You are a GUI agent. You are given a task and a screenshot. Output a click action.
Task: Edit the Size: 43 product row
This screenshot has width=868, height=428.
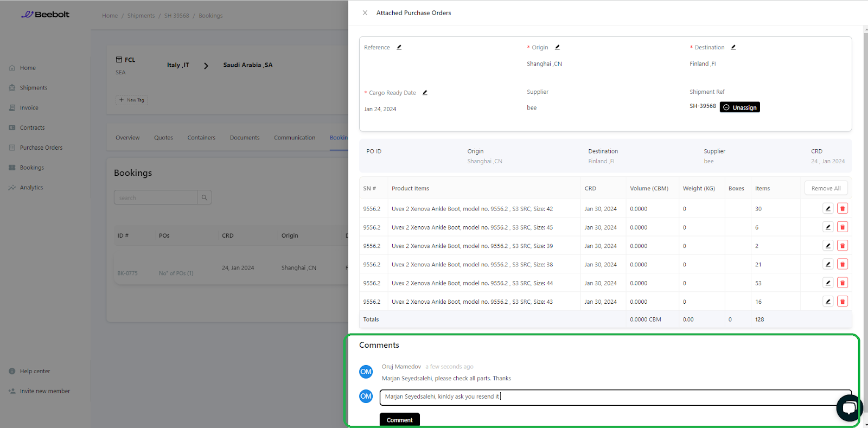click(x=828, y=302)
